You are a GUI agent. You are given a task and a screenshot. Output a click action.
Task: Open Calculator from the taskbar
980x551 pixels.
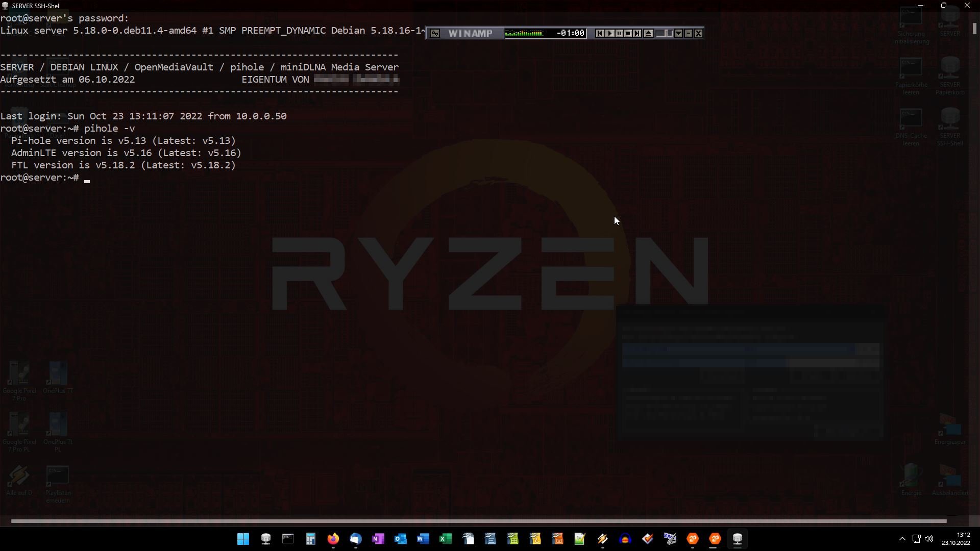pos(311,539)
